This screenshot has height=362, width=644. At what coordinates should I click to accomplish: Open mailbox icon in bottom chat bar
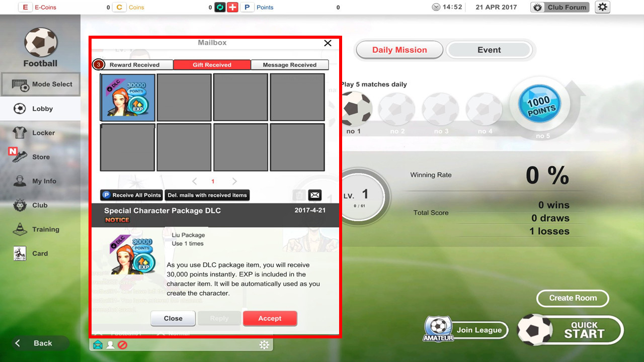tap(98, 345)
